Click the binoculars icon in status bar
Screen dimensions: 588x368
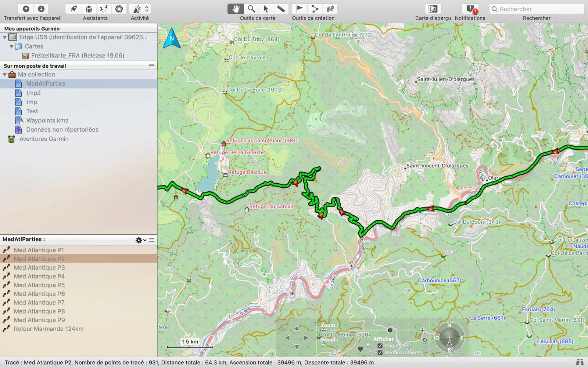point(580,362)
